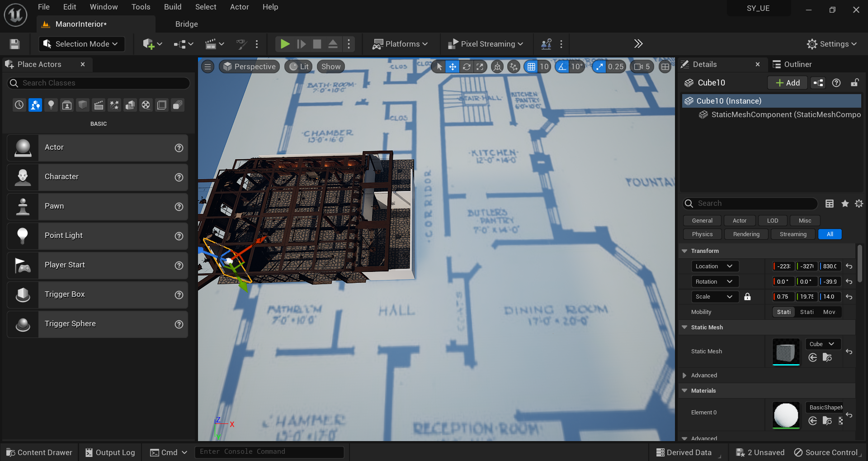Open the camera speed setting
This screenshot has height=461, width=868.
pyautogui.click(x=642, y=67)
